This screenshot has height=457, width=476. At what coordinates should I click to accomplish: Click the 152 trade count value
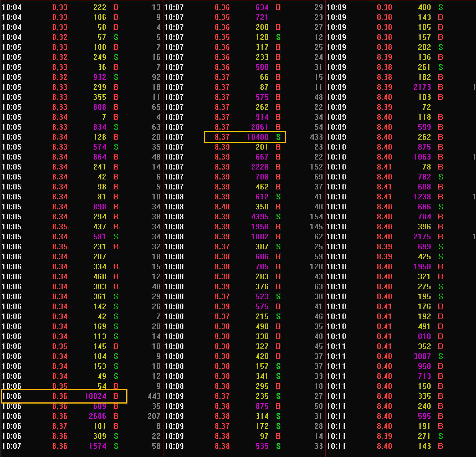(316, 167)
